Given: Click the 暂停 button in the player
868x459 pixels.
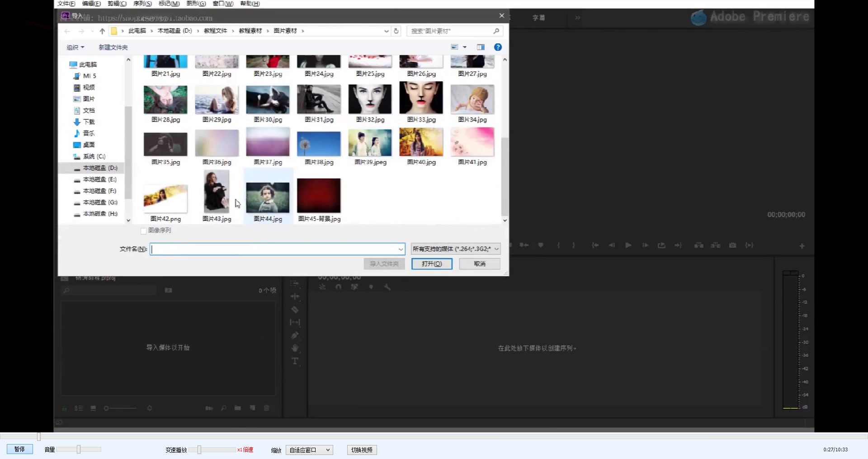Looking at the screenshot, I should click(19, 449).
